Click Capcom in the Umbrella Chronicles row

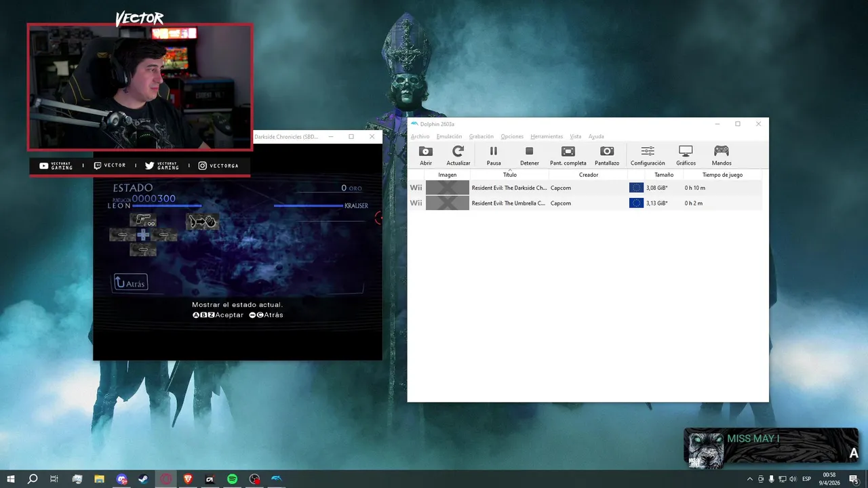(x=561, y=203)
